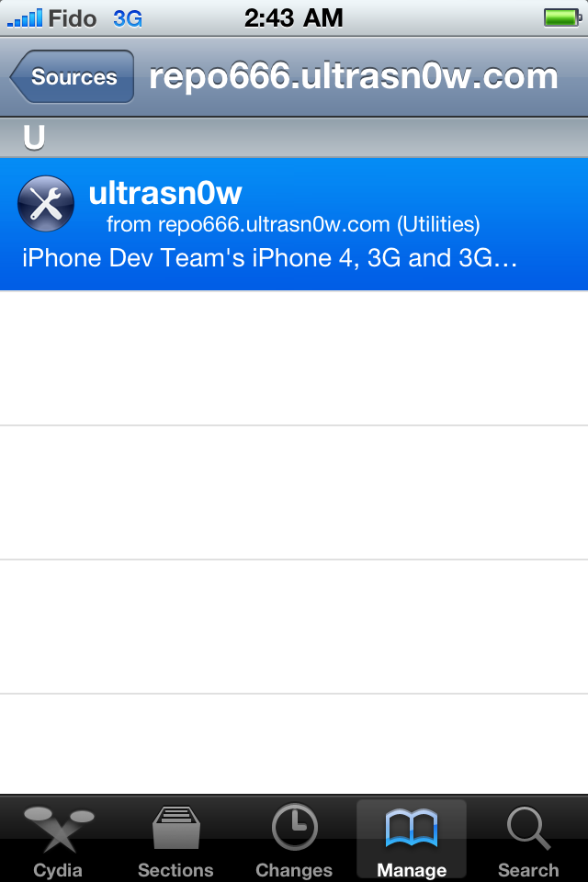
Task: Tap the iPhone Dev Team's description text
Action: click(269, 258)
